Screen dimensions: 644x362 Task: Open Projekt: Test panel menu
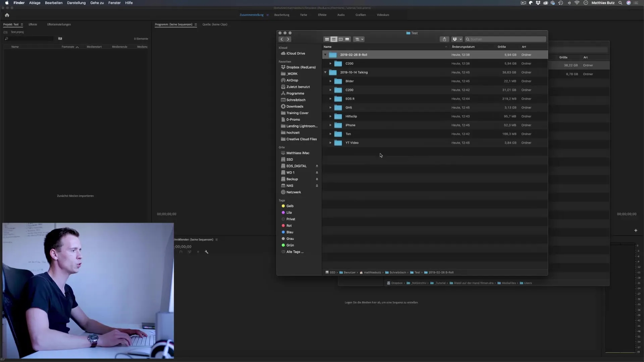pyautogui.click(x=22, y=24)
